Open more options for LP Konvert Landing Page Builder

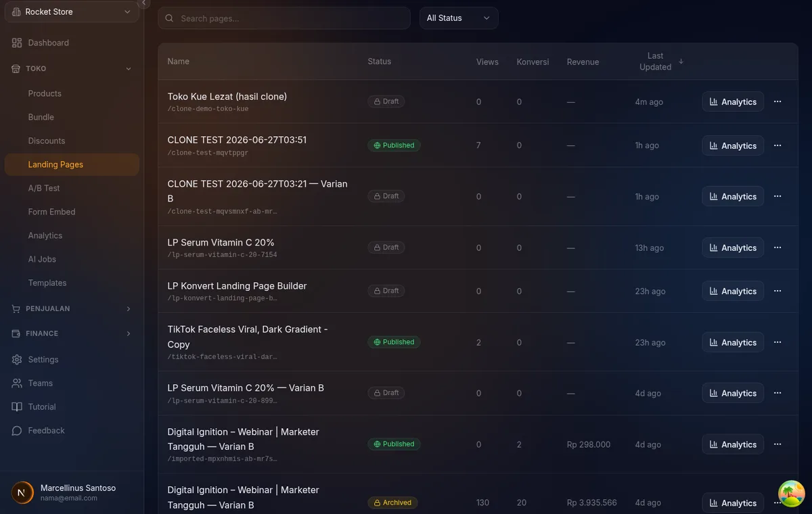point(777,291)
